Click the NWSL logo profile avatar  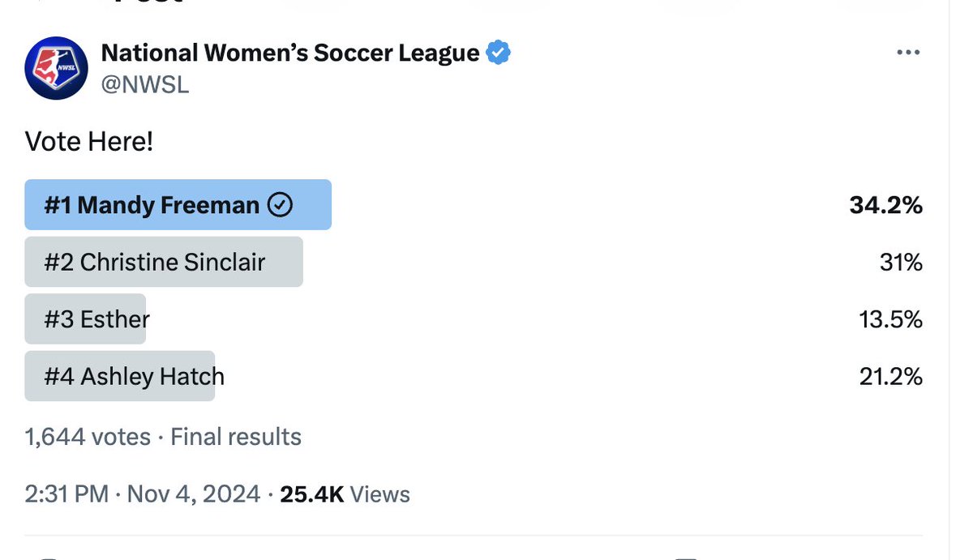[x=57, y=68]
